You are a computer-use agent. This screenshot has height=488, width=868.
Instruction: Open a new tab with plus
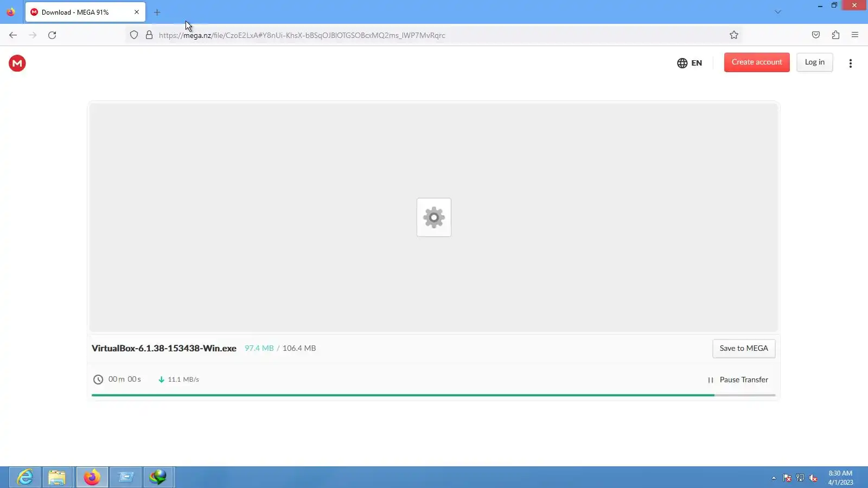pyautogui.click(x=157, y=12)
